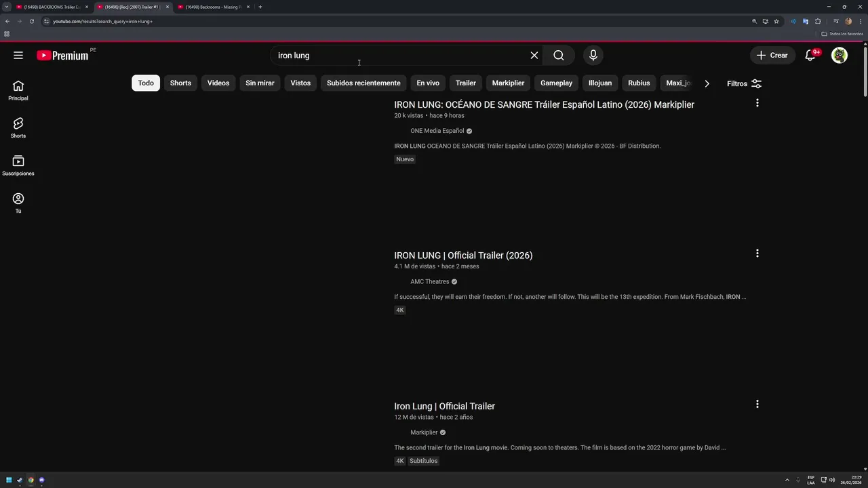This screenshot has width=868, height=488.
Task: Open the YouTube hamburger guide menu
Action: (18, 56)
